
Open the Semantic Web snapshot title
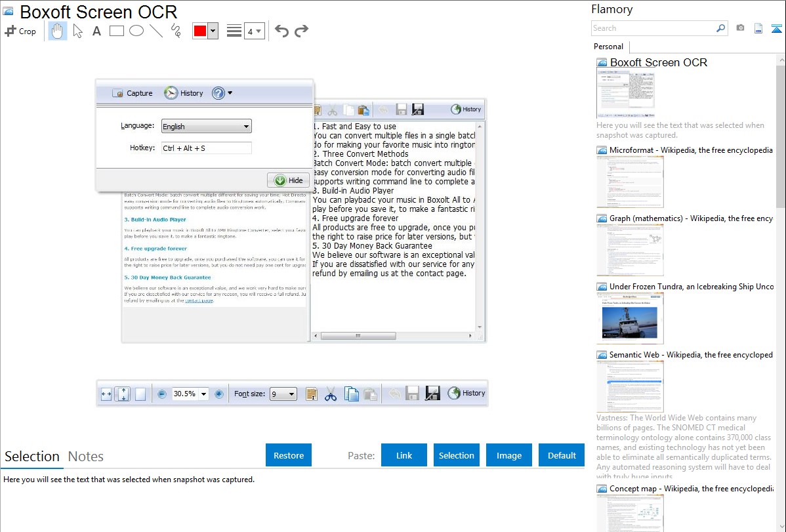pyautogui.click(x=691, y=354)
